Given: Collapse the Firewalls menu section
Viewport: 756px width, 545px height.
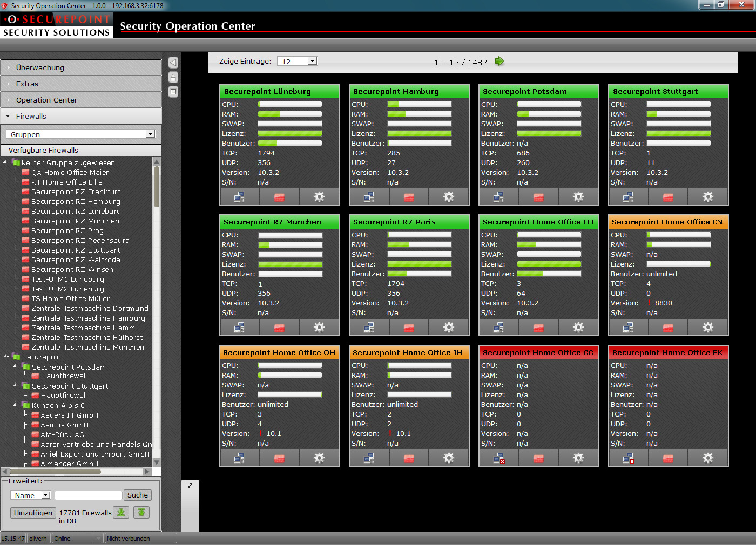Looking at the screenshot, I should click(81, 116).
